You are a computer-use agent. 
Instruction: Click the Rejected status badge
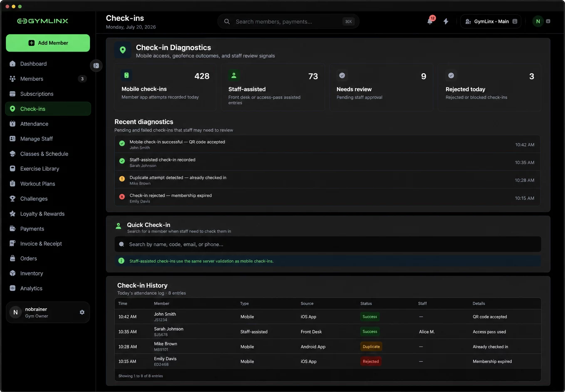click(371, 362)
